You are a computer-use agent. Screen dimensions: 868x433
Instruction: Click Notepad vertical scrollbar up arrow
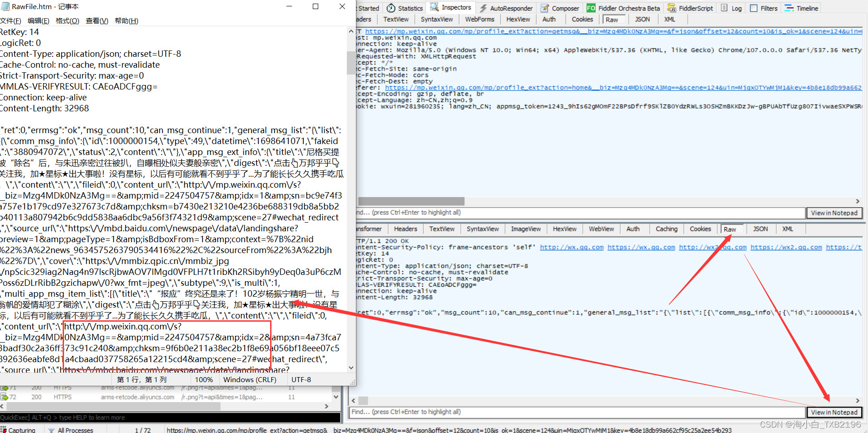coord(351,31)
